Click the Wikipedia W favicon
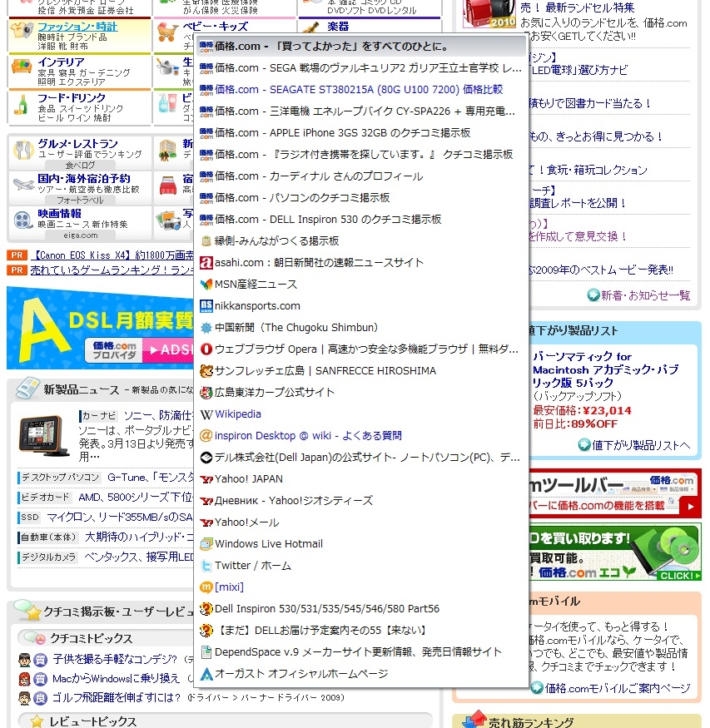 (x=206, y=414)
